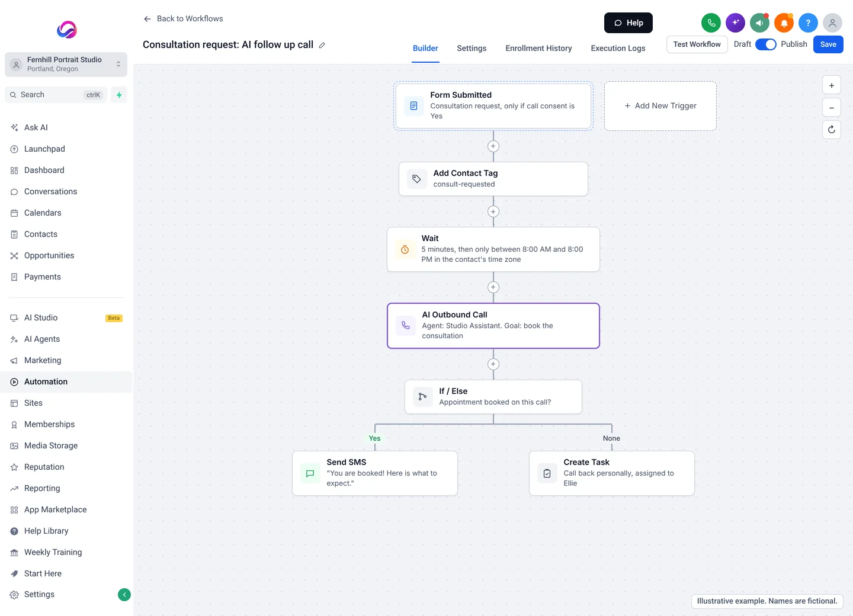Add step after Form Submitted trigger
This screenshot has width=853, height=616.
[x=493, y=146]
